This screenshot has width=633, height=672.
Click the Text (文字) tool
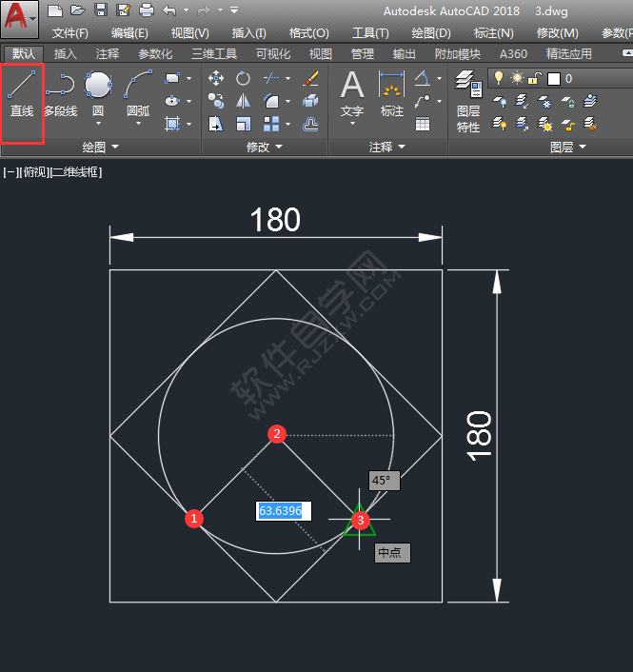pos(352,95)
